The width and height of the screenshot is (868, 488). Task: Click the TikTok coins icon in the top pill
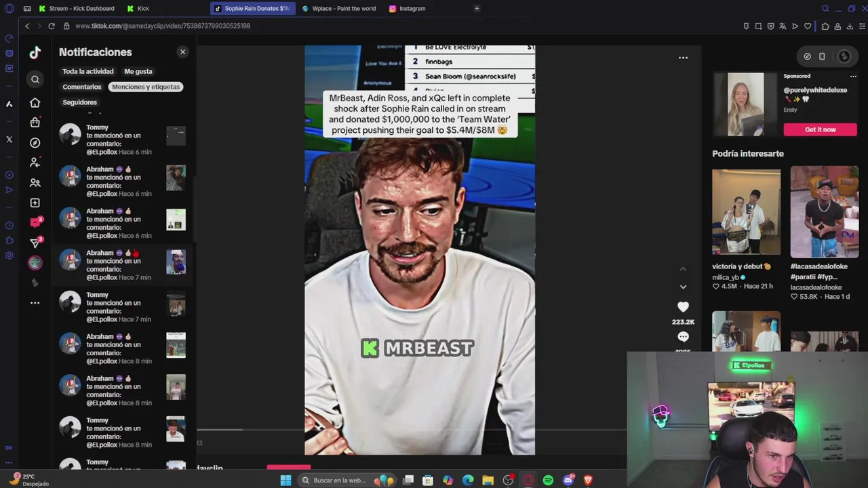[x=807, y=56]
